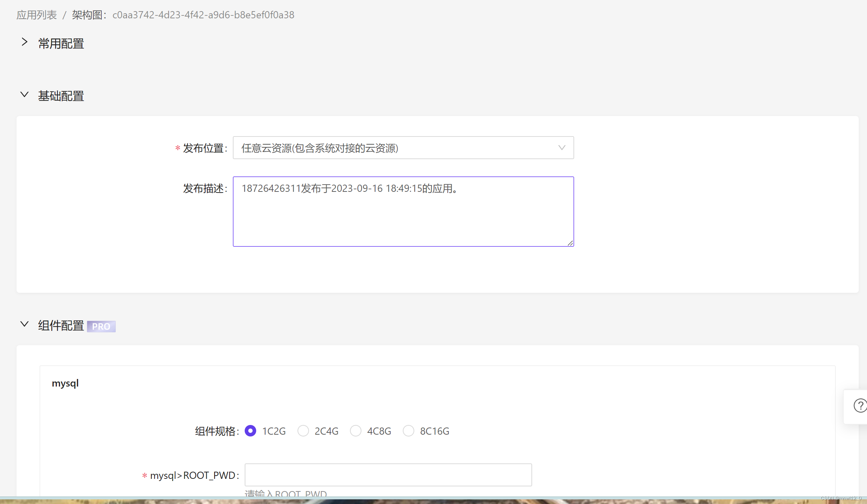Click the 常用配置 section title
This screenshot has width=867, height=504.
[x=61, y=44]
